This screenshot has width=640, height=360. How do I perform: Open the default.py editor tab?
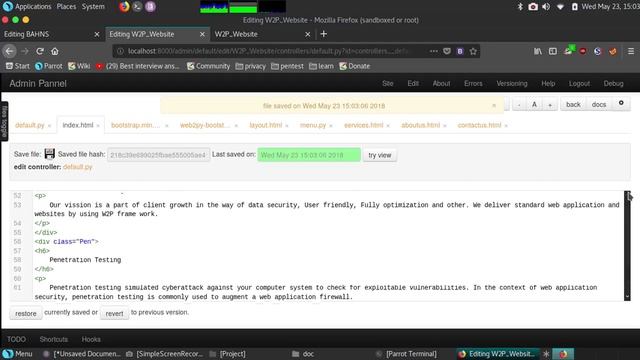29,125
